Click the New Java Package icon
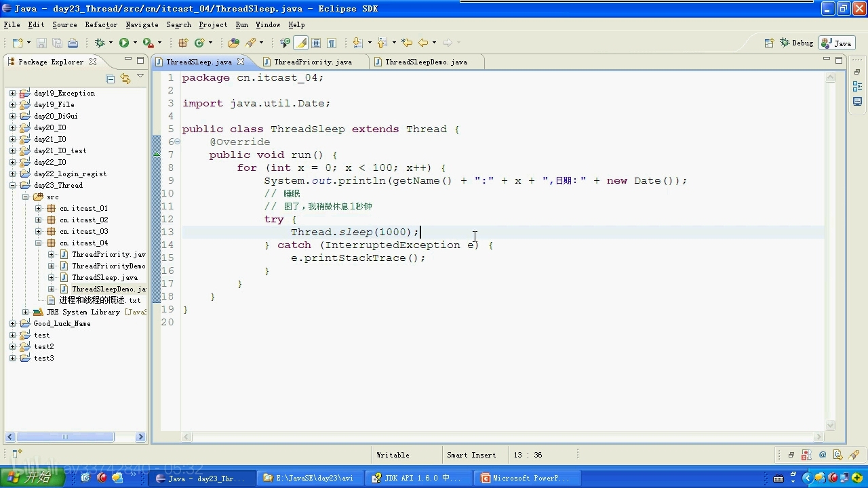The height and width of the screenshot is (488, 868). (x=183, y=43)
